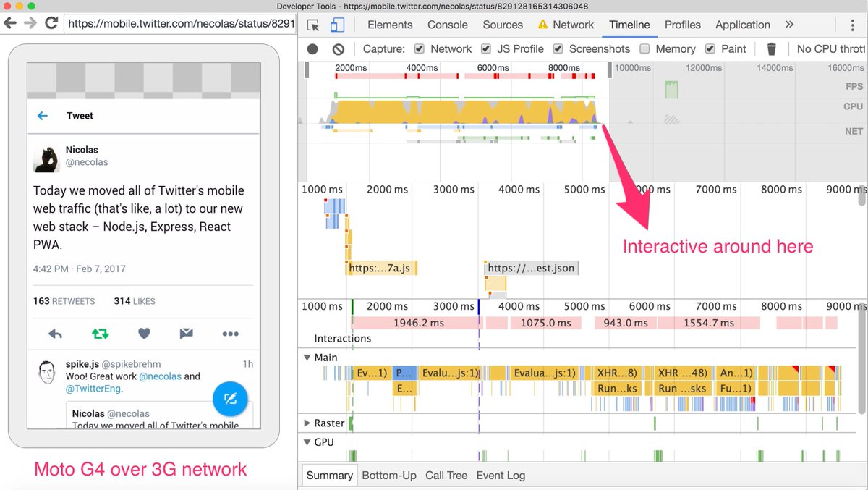Click the XHR ...48) task block
The height and width of the screenshot is (490, 868).
point(682,373)
